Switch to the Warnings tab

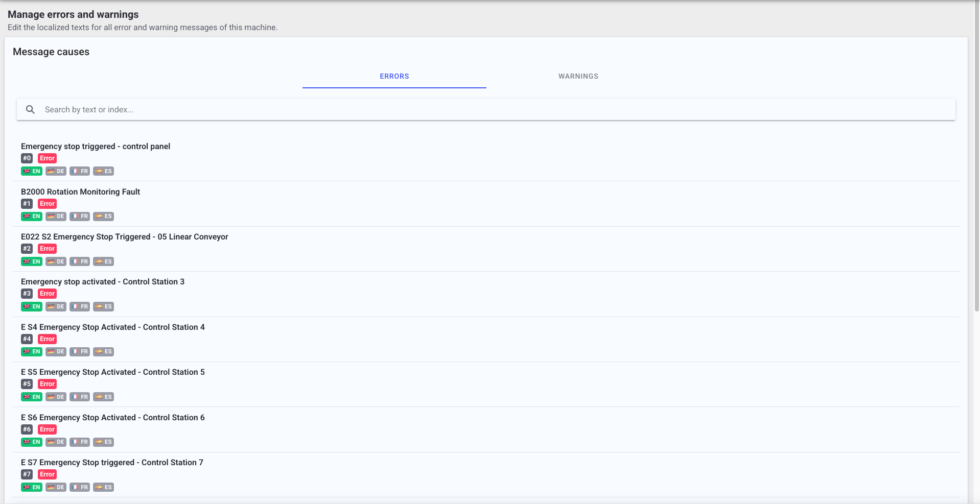[x=578, y=76]
